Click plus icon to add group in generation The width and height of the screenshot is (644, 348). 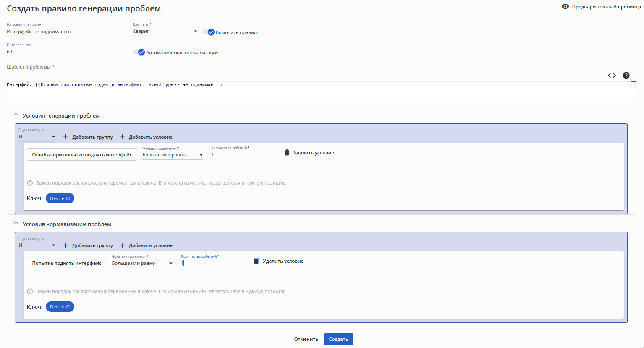click(65, 137)
